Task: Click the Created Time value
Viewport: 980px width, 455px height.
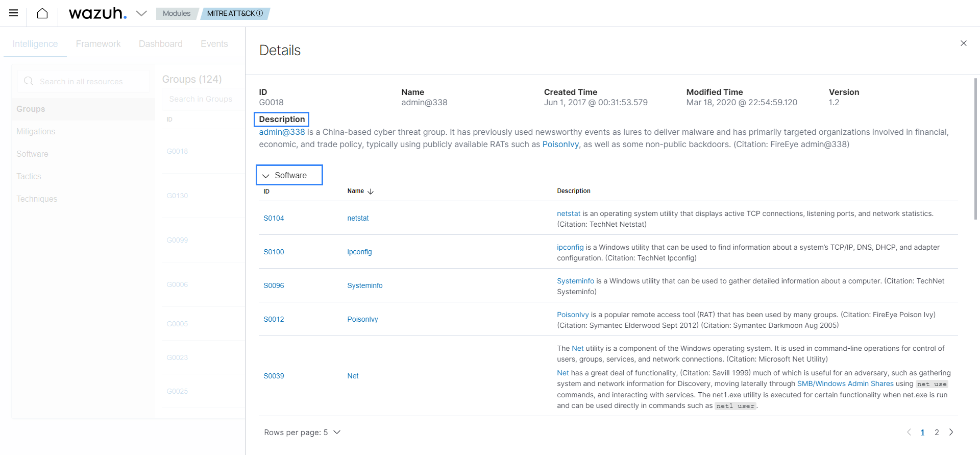Action: pos(596,102)
